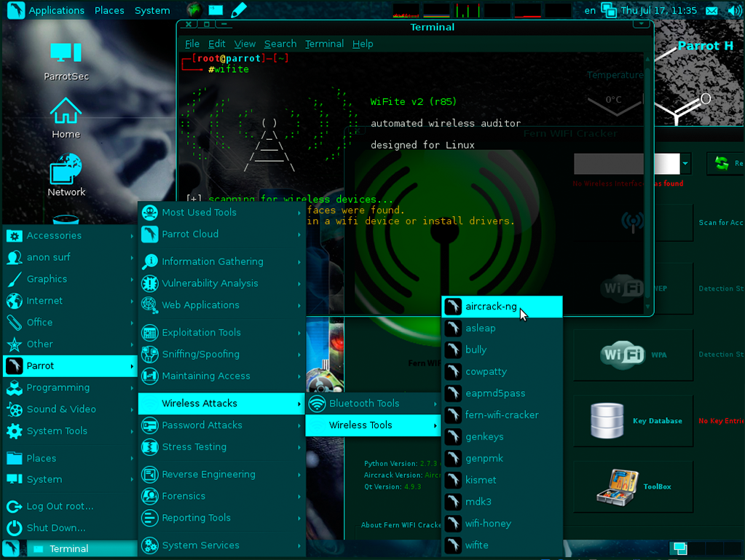Click the Shut Down power icon

point(15,528)
